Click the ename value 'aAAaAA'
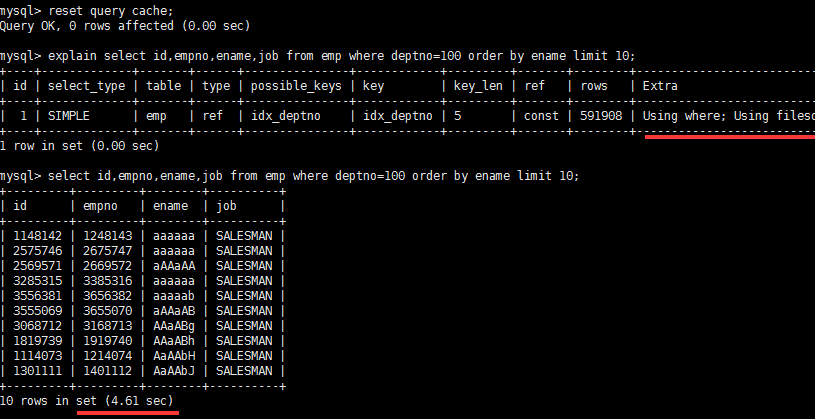The height and width of the screenshot is (419, 815). (x=174, y=266)
